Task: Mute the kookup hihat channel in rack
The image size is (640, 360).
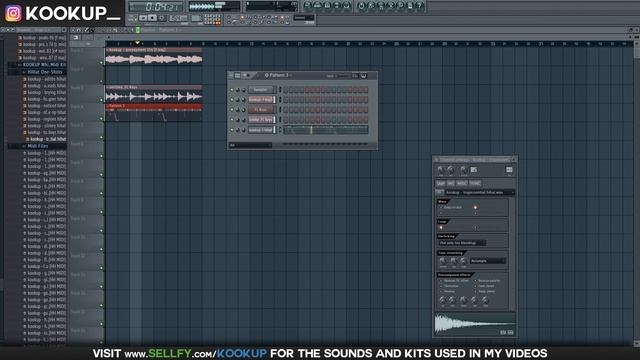Action: tap(232, 130)
